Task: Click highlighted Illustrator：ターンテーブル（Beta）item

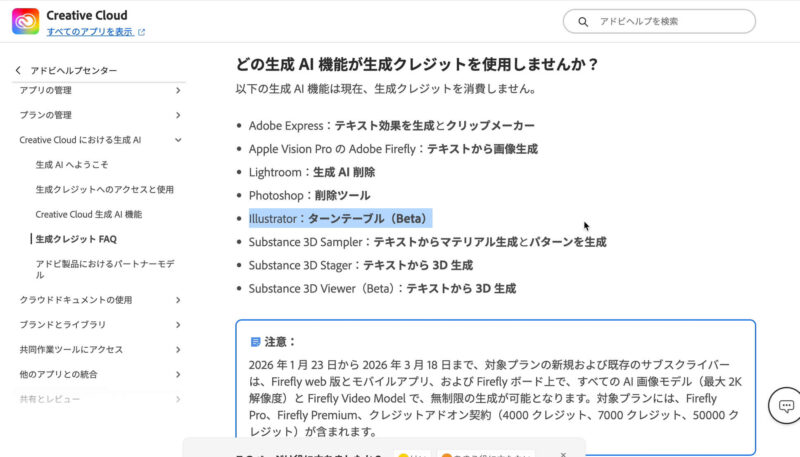Action: click(x=340, y=218)
